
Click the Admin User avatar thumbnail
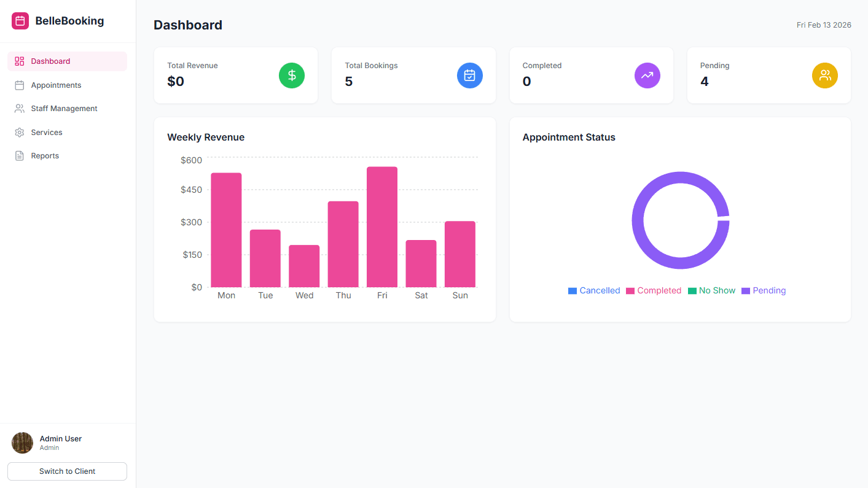(x=22, y=443)
